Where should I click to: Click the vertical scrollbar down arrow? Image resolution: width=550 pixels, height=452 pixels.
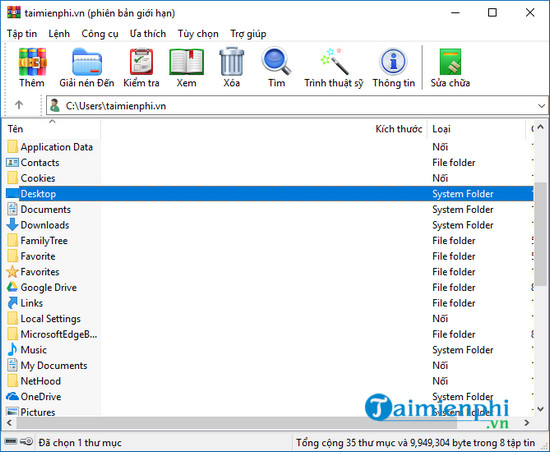(541, 409)
